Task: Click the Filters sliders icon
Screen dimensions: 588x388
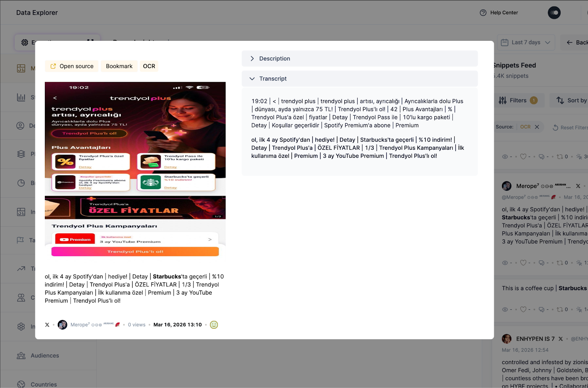Action: pyautogui.click(x=502, y=100)
